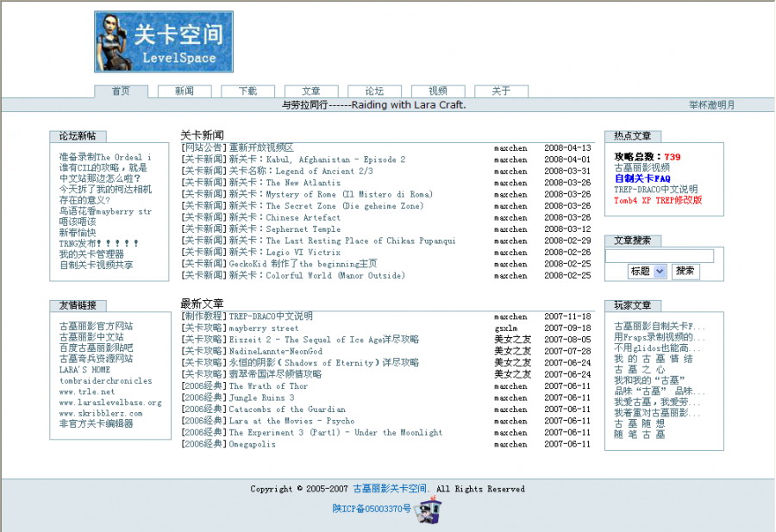
Task: Select the 视频 tab
Action: 438,91
